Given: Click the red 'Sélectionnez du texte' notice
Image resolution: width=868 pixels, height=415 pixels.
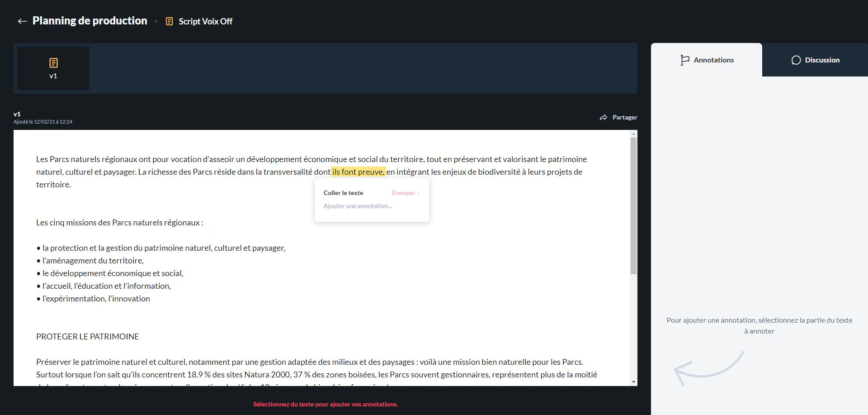Looking at the screenshot, I should pyautogui.click(x=325, y=405).
